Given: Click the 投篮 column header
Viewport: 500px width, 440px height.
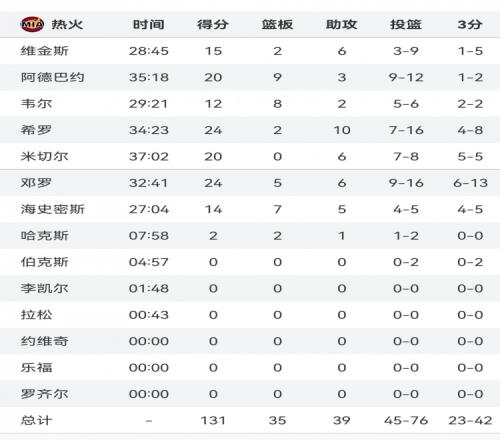Looking at the screenshot, I should 406,24.
